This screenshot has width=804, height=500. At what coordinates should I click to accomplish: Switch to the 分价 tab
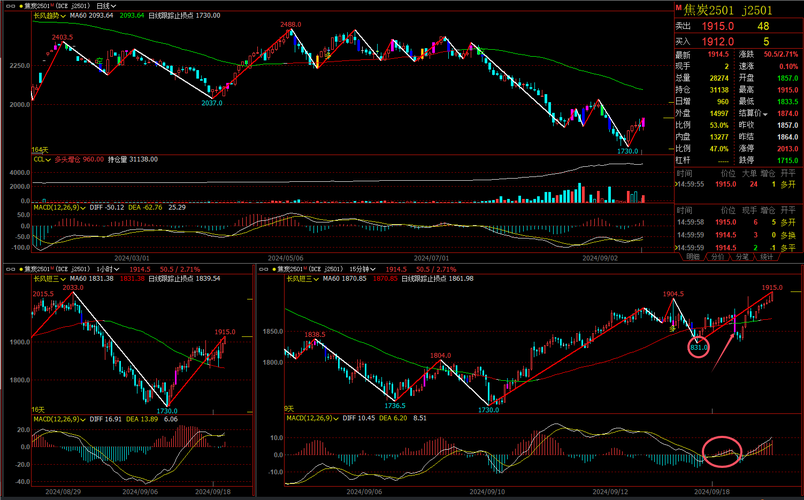[717, 257]
